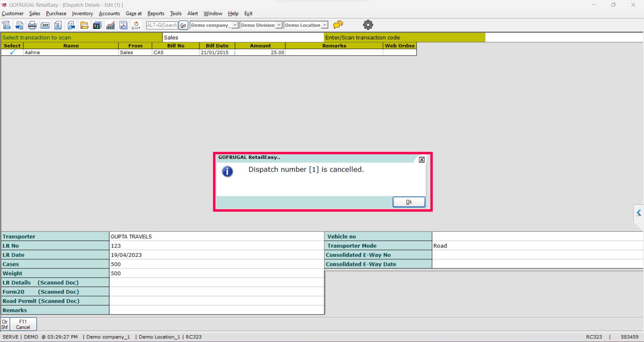Click the Sales transaction type field
Image resolution: width=644 pixels, height=342 pixels.
(243, 38)
